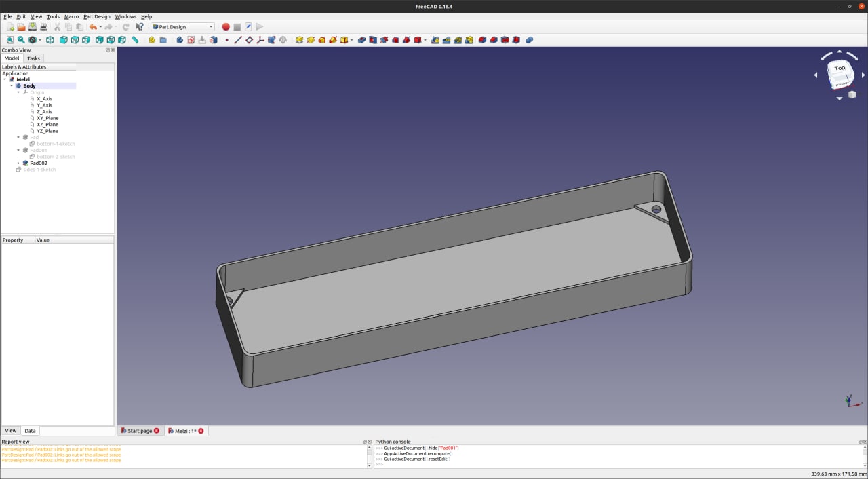Set isometric view

[x=50, y=40]
